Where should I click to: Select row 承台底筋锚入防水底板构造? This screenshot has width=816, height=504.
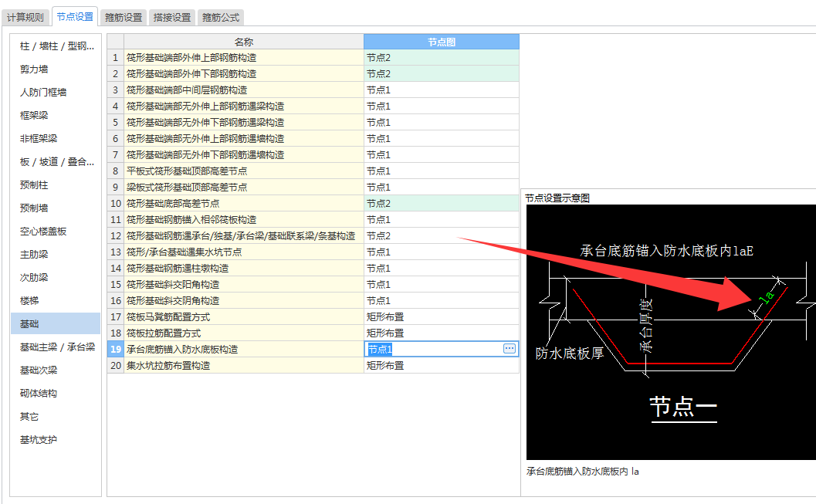point(243,349)
